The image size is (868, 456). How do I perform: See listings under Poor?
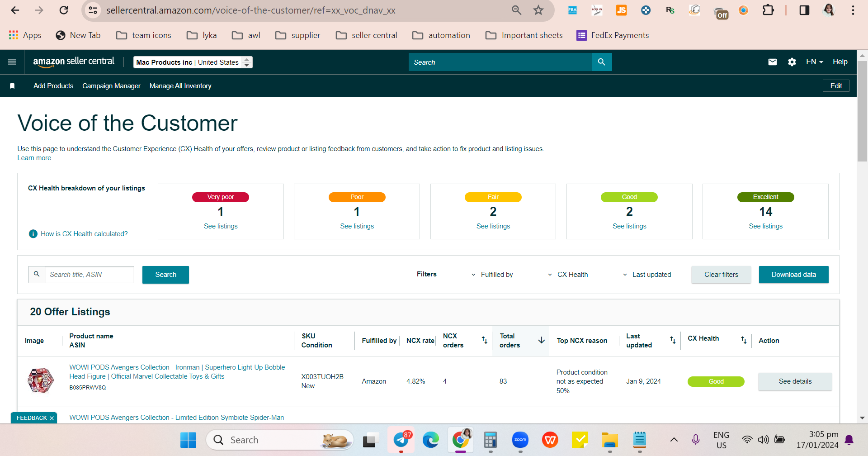pyautogui.click(x=357, y=226)
